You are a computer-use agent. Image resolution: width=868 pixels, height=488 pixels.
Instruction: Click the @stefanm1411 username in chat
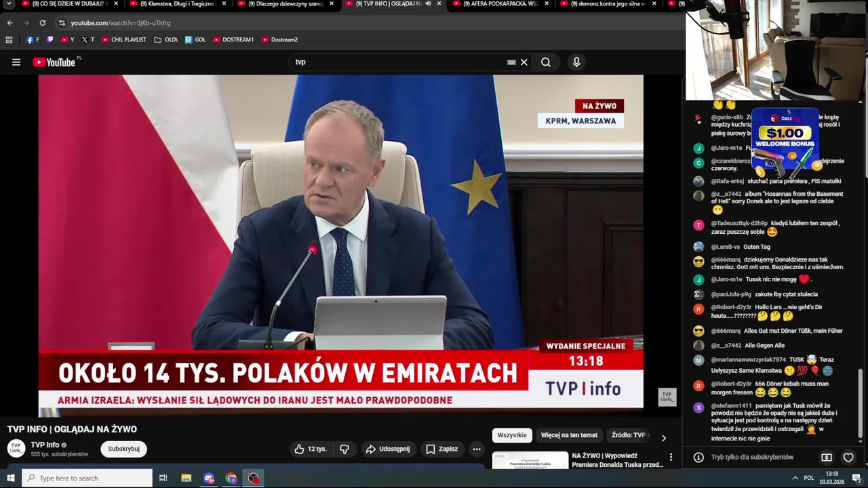[732, 406]
